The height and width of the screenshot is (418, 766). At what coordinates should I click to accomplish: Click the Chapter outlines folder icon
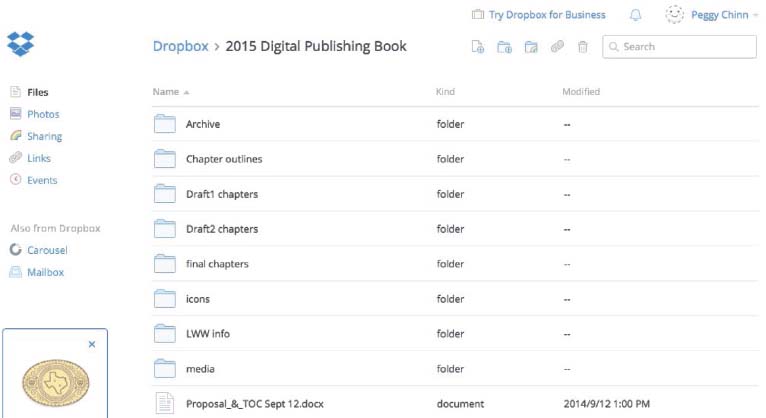point(165,159)
